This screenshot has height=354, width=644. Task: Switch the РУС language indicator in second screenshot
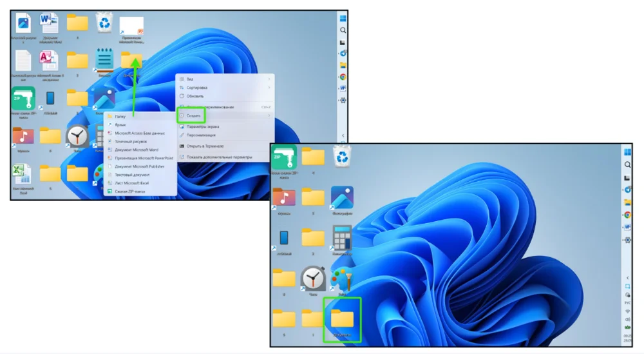627,303
